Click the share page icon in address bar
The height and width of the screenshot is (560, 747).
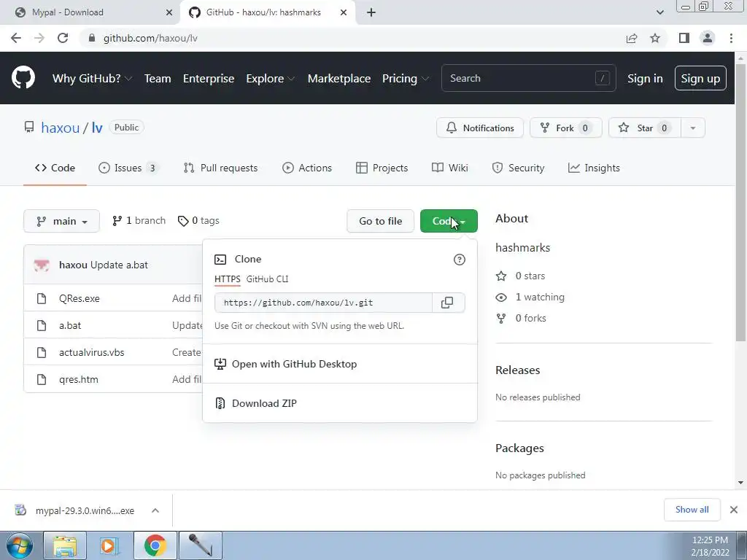tap(632, 38)
